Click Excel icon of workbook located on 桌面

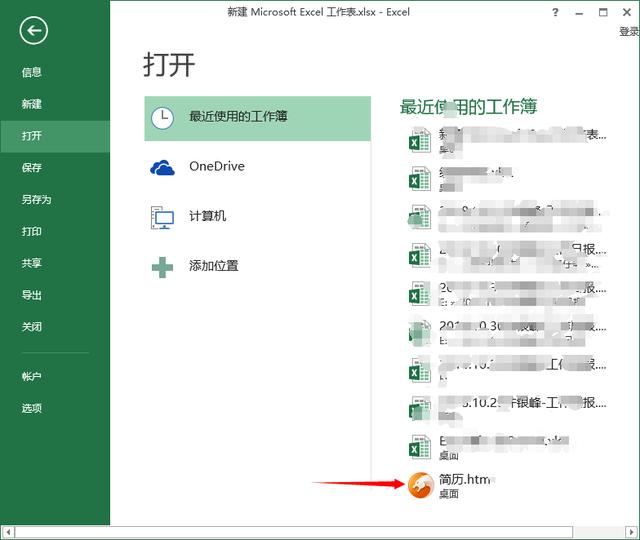(x=420, y=447)
